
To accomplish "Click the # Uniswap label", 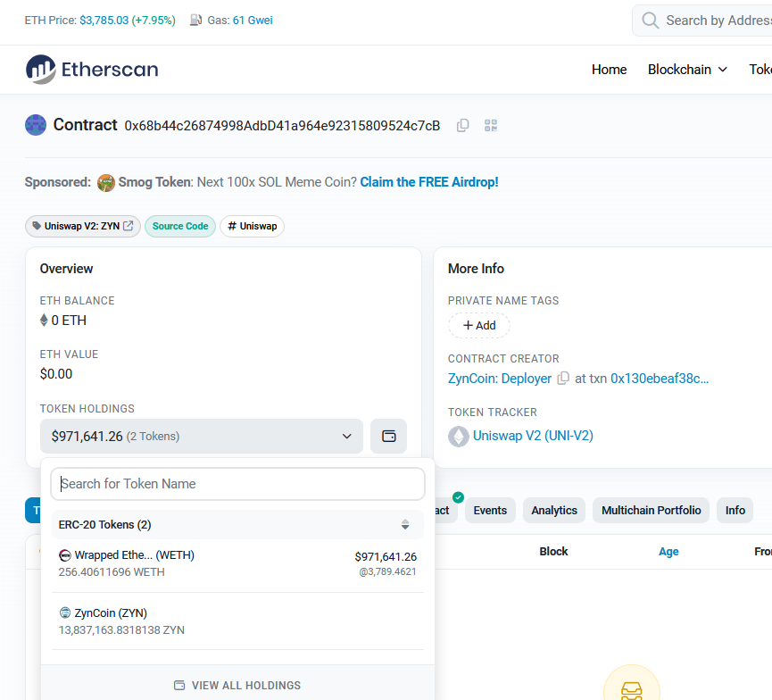I will point(252,226).
